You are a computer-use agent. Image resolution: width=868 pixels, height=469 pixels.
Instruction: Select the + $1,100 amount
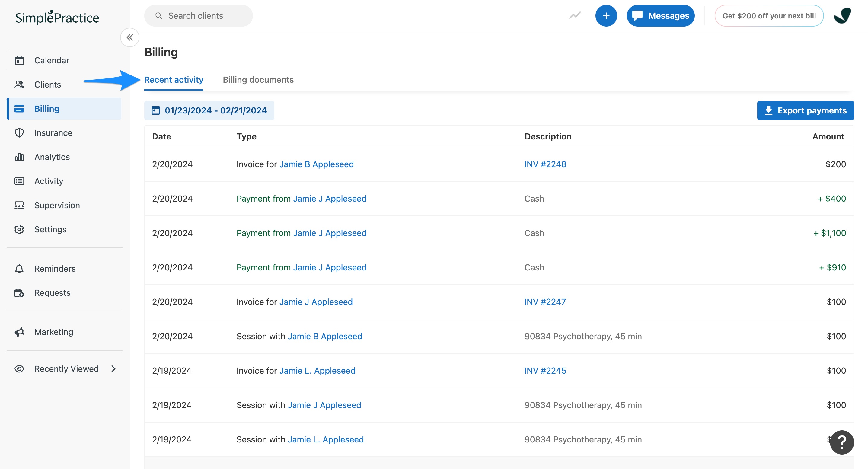[830, 233]
